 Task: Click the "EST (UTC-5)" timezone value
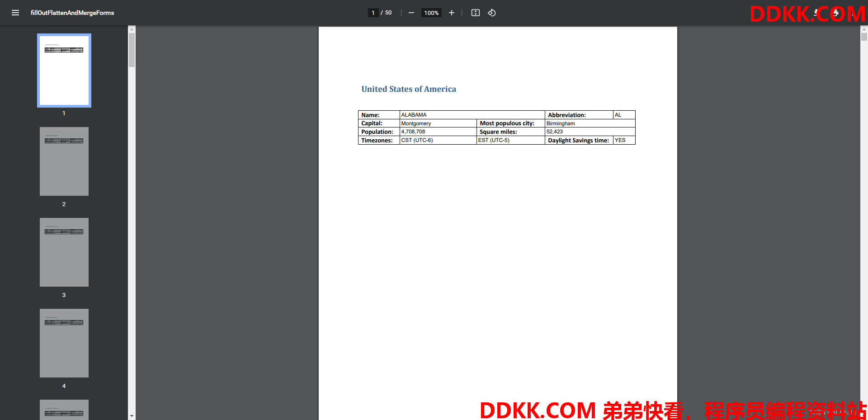[494, 140]
